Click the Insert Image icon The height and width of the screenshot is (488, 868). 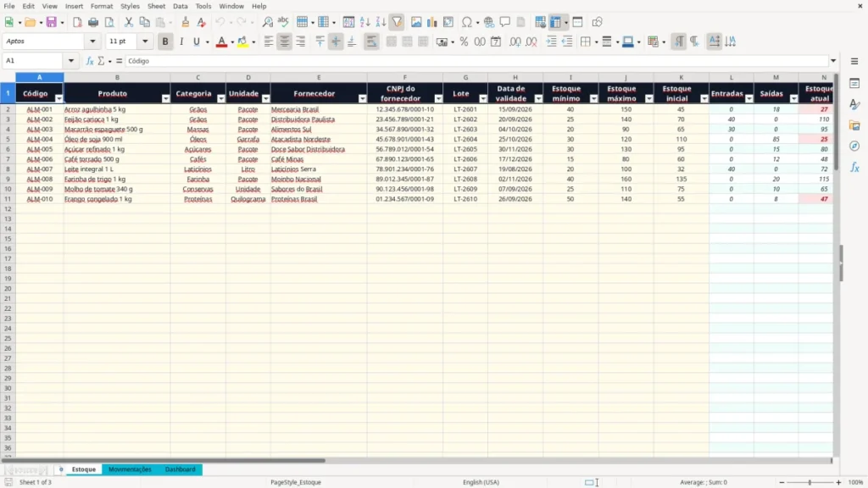point(415,22)
